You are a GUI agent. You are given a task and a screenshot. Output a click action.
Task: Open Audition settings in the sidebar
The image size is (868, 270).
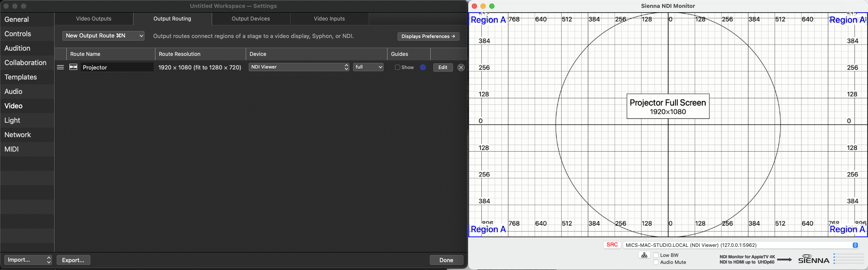coord(27,48)
